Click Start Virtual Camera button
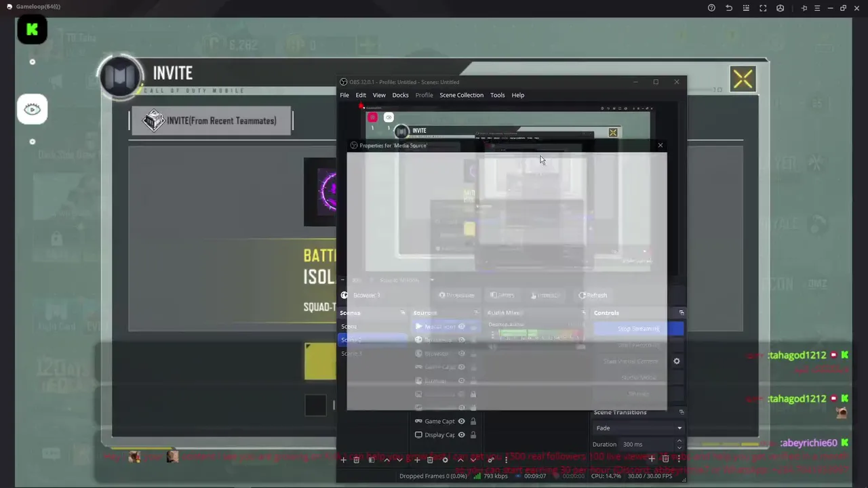The height and width of the screenshot is (488, 868). pos(631,361)
